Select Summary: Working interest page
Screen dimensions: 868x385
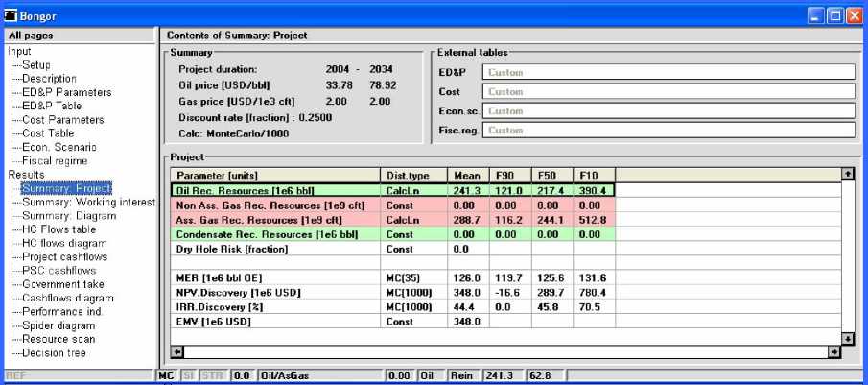pos(87,202)
